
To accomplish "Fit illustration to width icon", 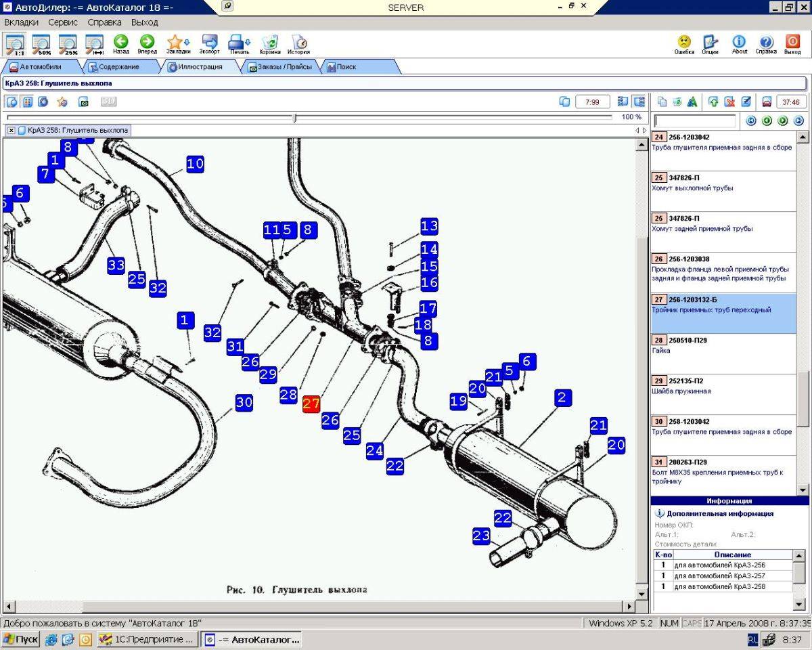I will (x=94, y=45).
